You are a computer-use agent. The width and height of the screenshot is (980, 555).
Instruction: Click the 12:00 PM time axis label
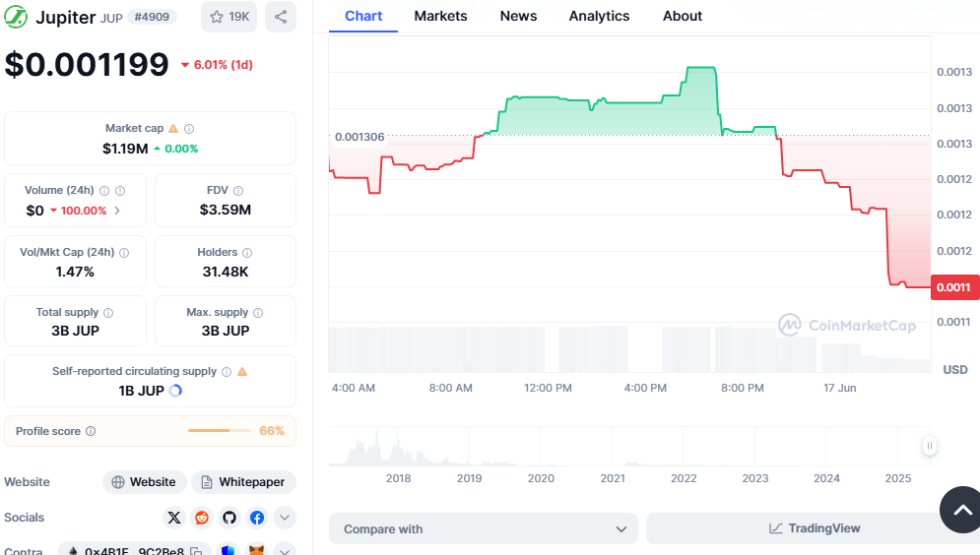(x=548, y=388)
